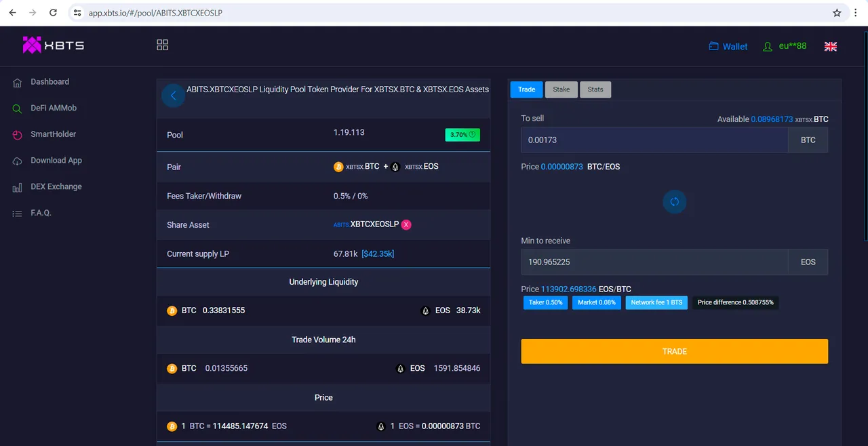Click 1 BTC = 114485.147674 EOS
The height and width of the screenshot is (446, 868).
coord(234,426)
